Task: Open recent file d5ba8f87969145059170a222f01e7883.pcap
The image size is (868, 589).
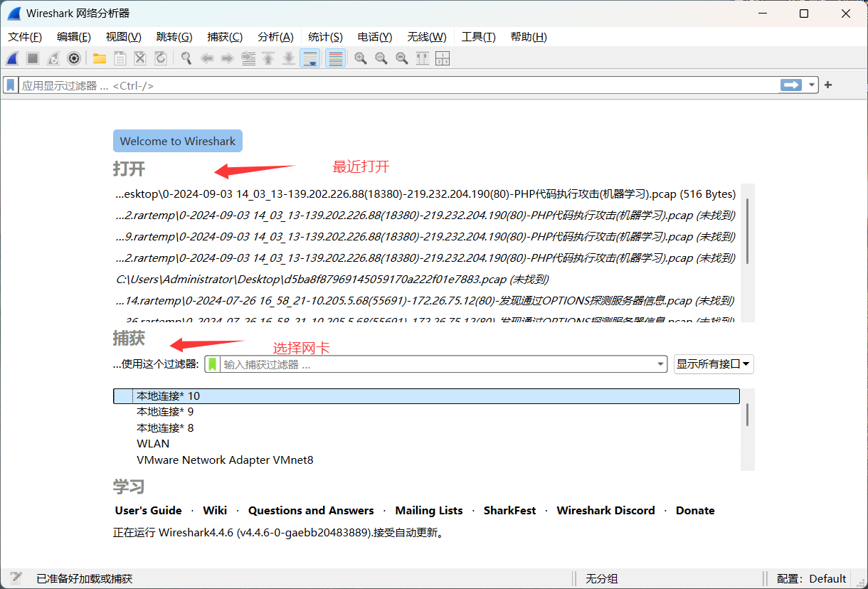Action: (332, 280)
